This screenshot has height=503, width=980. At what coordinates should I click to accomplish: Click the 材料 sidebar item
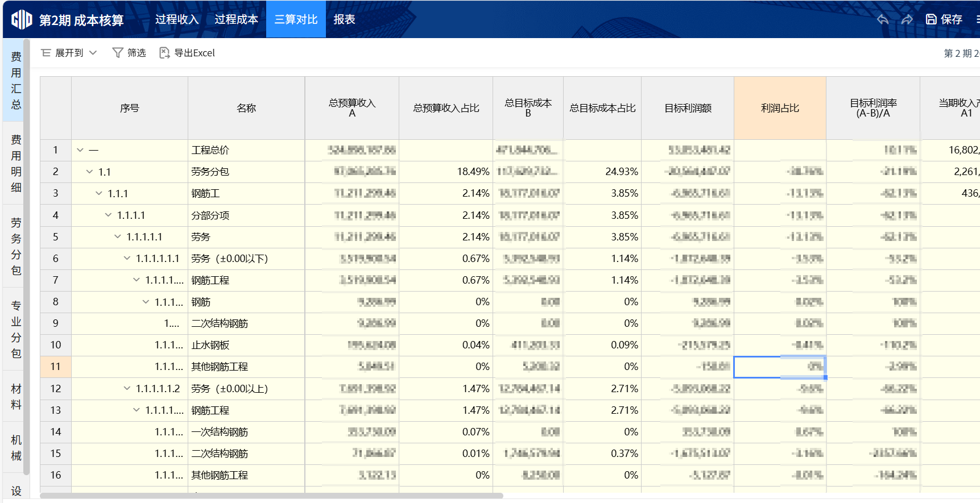point(16,397)
